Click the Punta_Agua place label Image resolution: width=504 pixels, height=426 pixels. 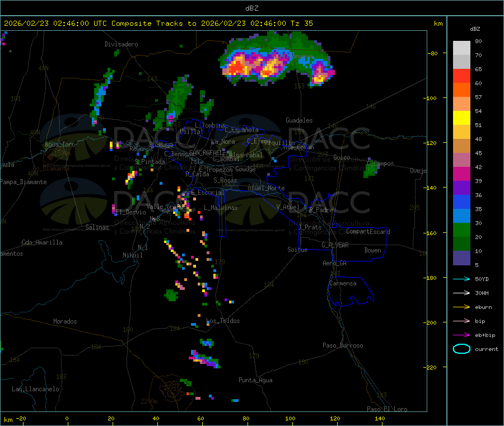coord(255,381)
